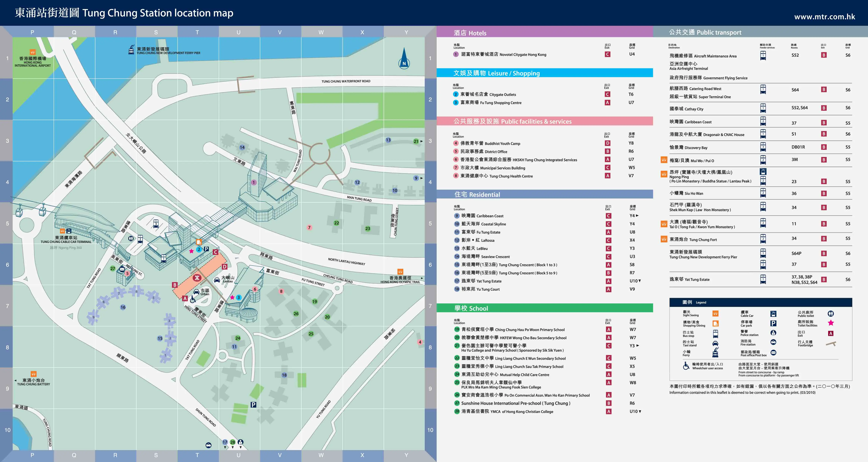This screenshot has height=462, width=868.
Task: Open the www.mtr.com.hk website link
Action: pos(824,17)
